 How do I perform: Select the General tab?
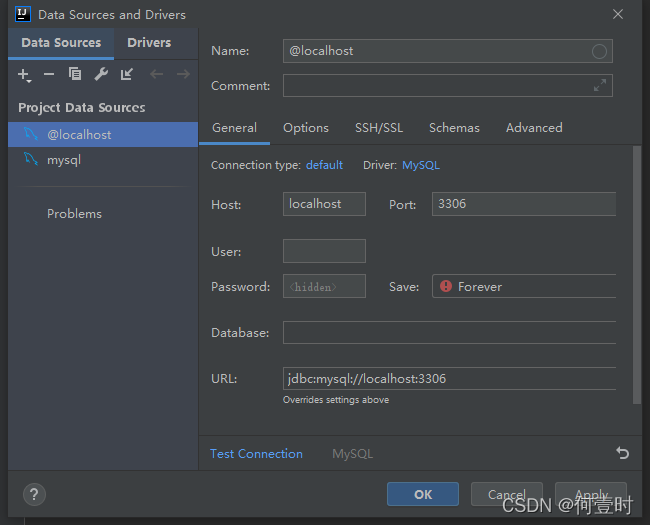pos(234,128)
